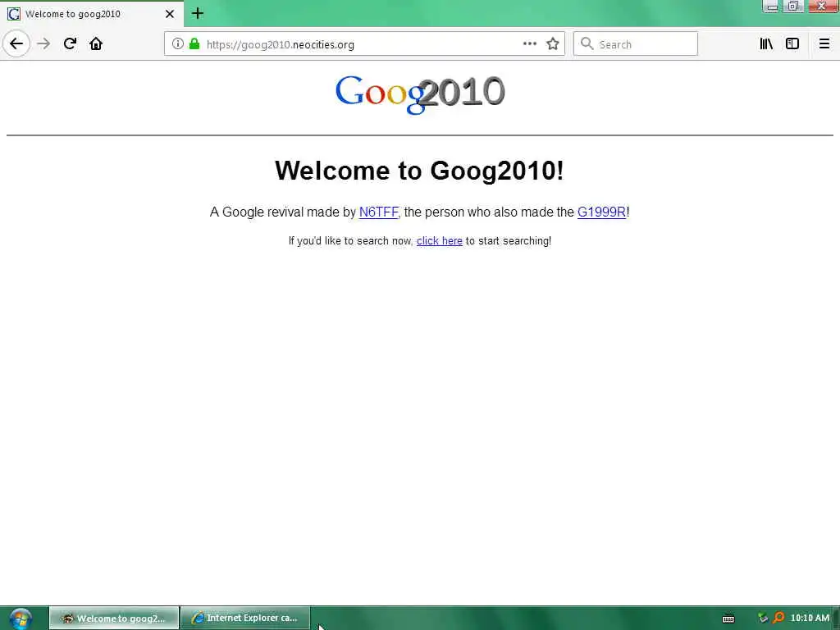Show site information icon in address bar

tap(177, 44)
